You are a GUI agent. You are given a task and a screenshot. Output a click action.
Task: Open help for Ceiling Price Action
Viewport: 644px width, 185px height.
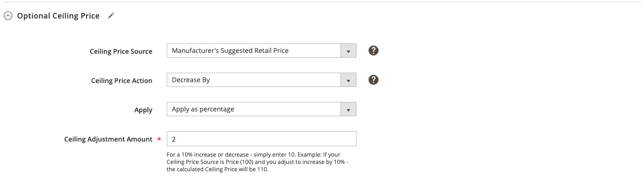(x=374, y=80)
